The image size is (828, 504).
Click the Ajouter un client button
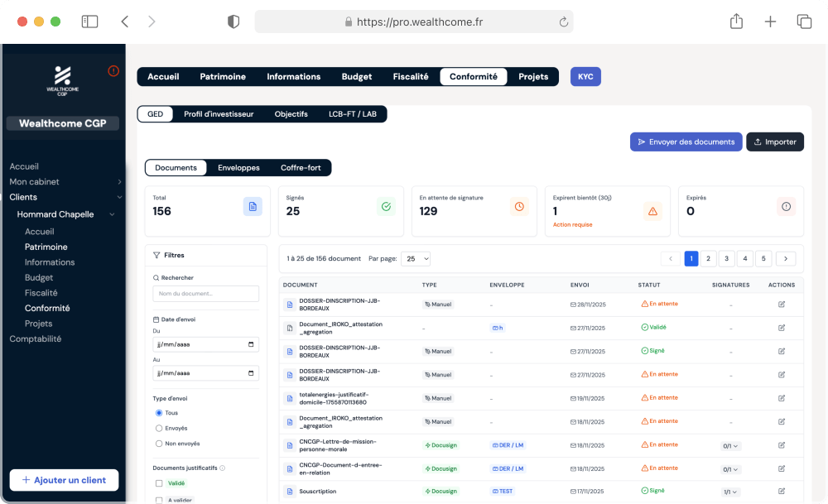click(64, 480)
